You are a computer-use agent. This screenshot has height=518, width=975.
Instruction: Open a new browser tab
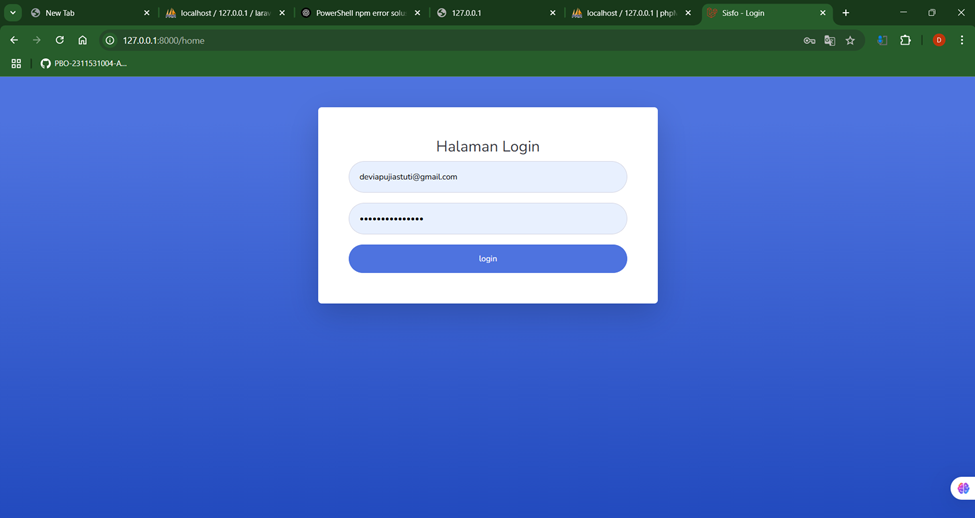coord(846,13)
